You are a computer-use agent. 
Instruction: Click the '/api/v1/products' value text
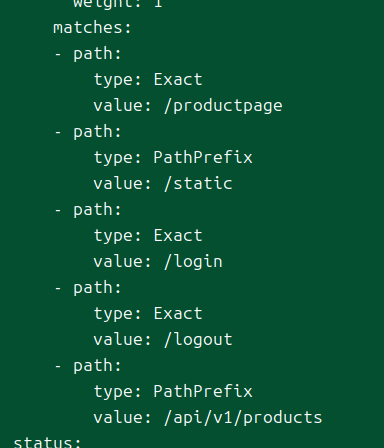243,417
